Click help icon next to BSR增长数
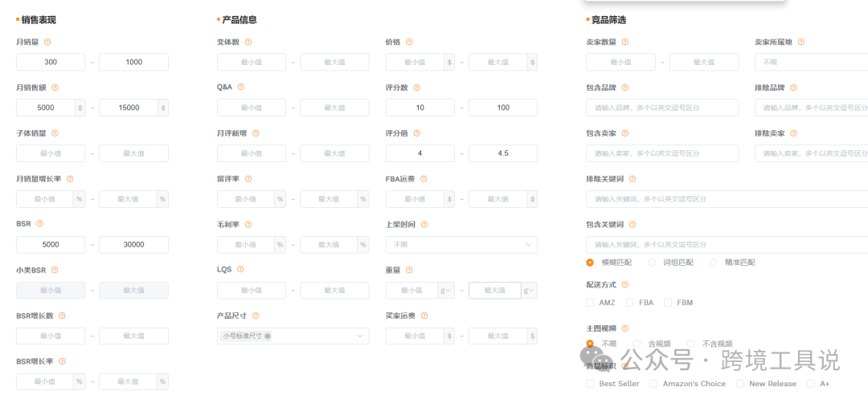The image size is (868, 395). pyautogui.click(x=62, y=316)
